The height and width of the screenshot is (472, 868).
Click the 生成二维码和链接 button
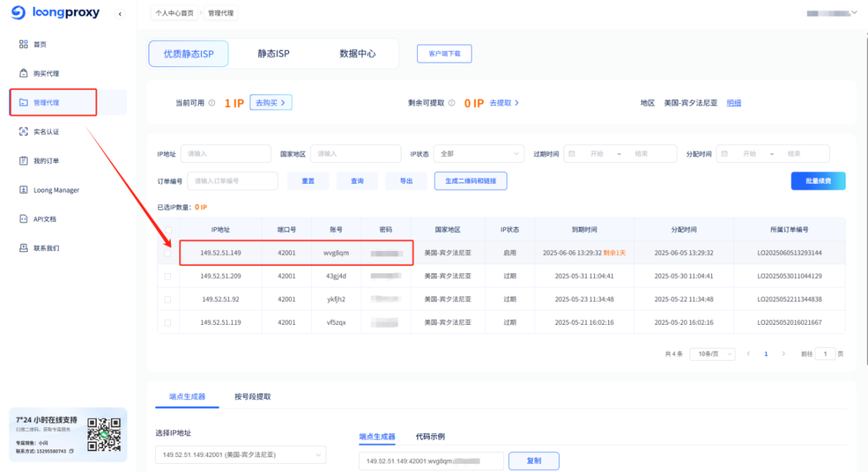[x=470, y=181]
